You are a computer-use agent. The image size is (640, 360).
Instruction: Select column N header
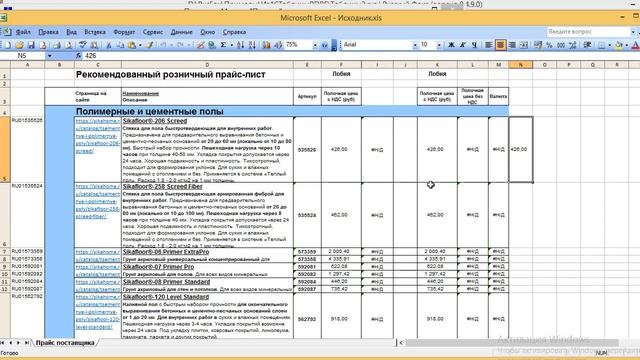coord(520,64)
